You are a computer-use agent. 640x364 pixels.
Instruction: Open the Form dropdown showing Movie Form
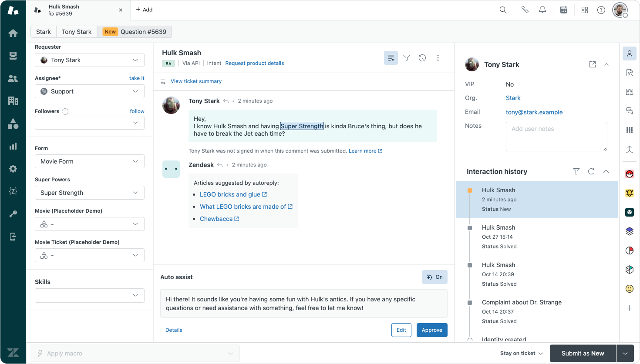90,161
